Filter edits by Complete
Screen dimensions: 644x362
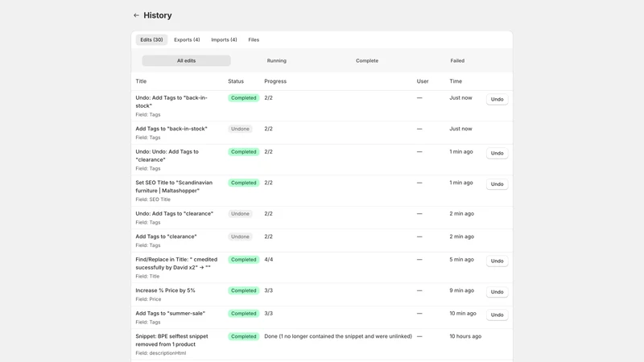(x=367, y=61)
